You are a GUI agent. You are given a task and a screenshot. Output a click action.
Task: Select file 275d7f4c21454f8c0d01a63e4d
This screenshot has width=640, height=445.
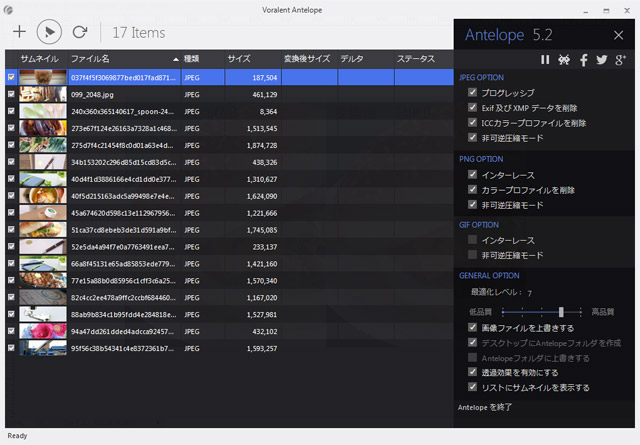pos(122,145)
